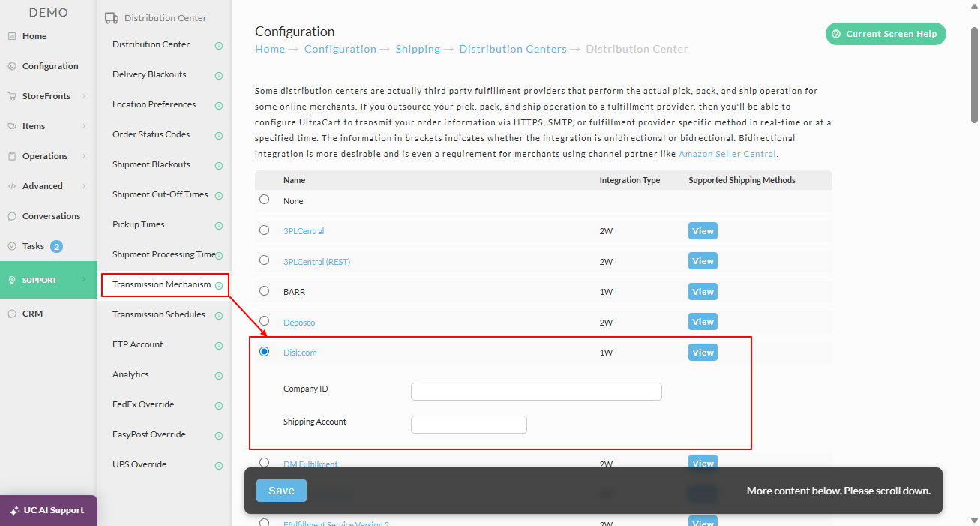Click the Configuration breadcrumb link
Image resolution: width=980 pixels, height=526 pixels.
340,49
